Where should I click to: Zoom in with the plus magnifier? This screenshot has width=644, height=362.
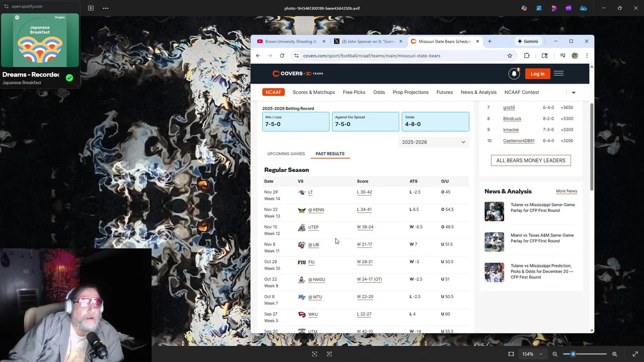click(x=614, y=354)
